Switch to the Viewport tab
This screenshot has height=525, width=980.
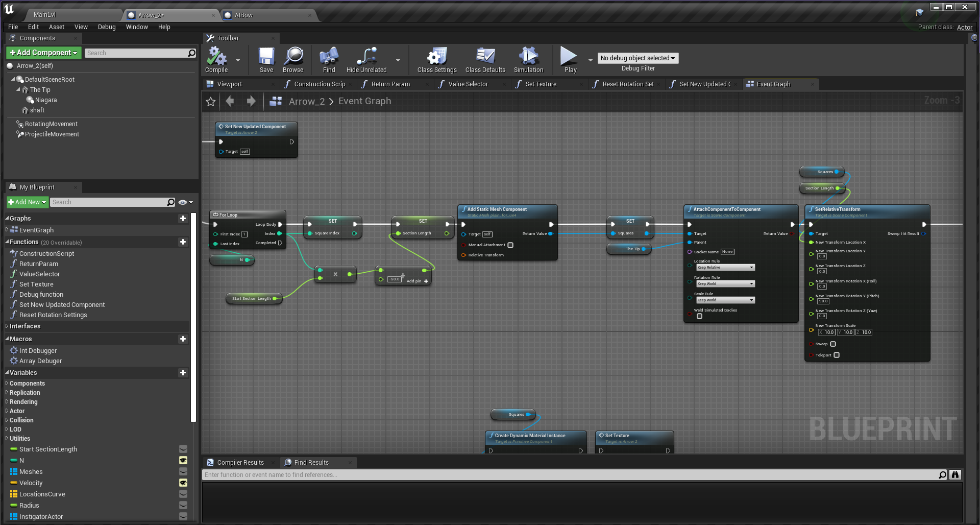click(x=229, y=84)
